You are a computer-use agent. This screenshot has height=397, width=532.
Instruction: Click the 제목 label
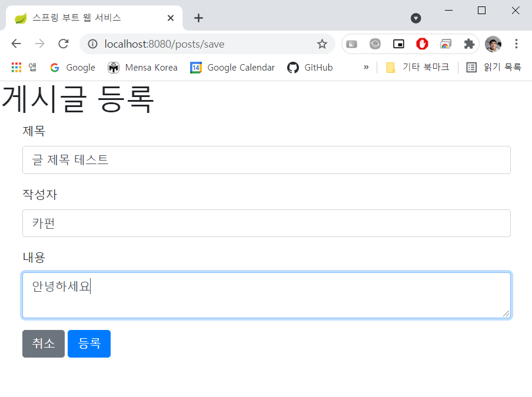[34, 131]
